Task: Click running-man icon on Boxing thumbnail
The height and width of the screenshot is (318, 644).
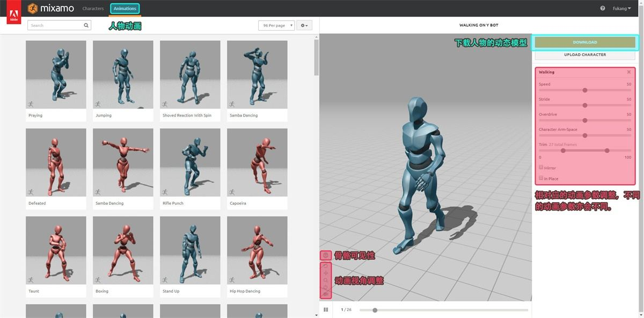Action: (98, 280)
